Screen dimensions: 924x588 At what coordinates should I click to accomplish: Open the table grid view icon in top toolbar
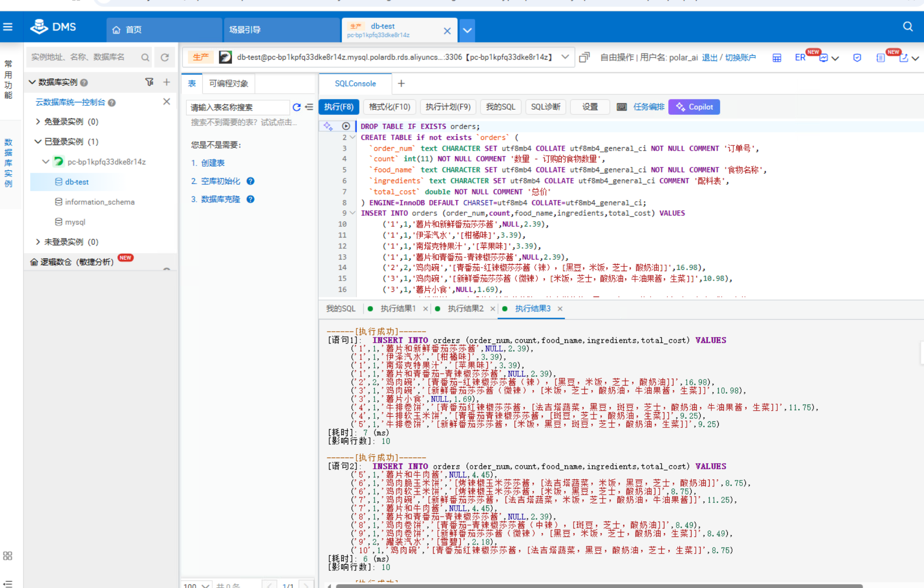tap(776, 57)
